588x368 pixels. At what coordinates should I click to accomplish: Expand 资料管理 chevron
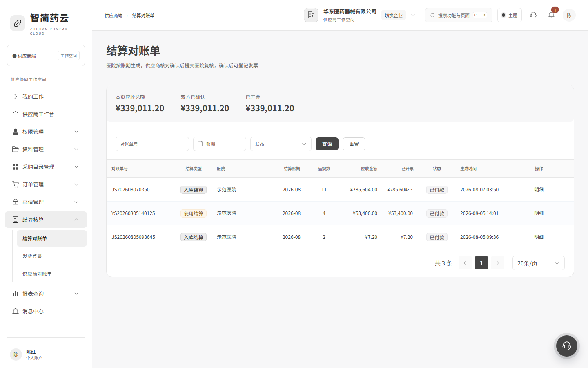click(76, 149)
